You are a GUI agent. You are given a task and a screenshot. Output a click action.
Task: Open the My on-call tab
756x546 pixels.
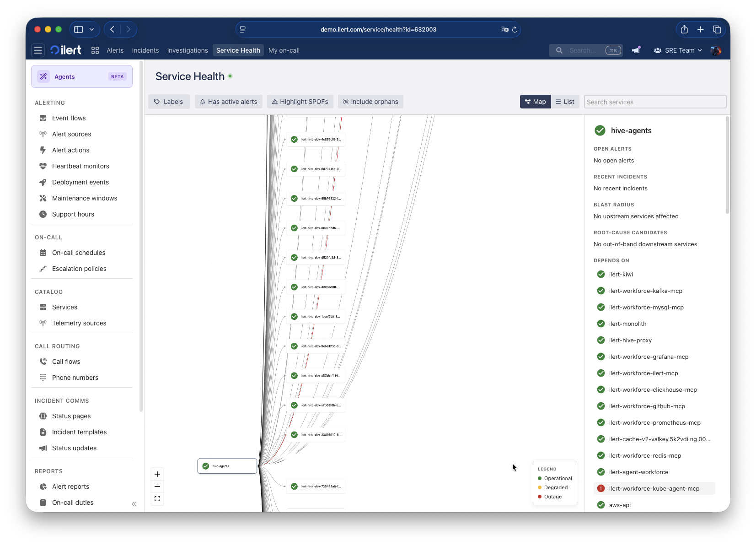tap(284, 50)
